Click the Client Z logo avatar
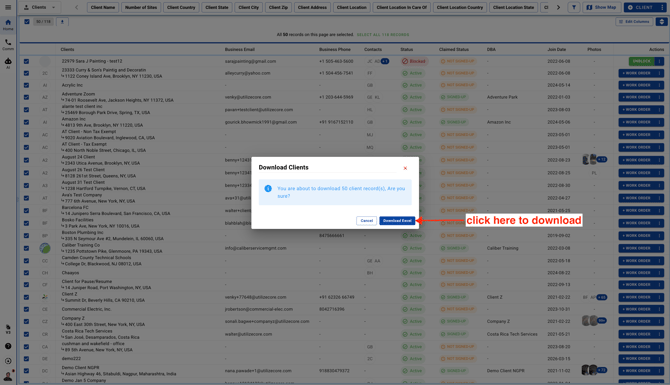The width and height of the screenshot is (670, 385). tap(45, 297)
